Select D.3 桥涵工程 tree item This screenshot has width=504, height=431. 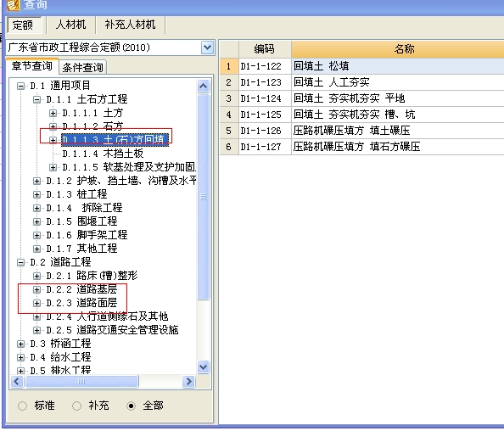[60, 344]
